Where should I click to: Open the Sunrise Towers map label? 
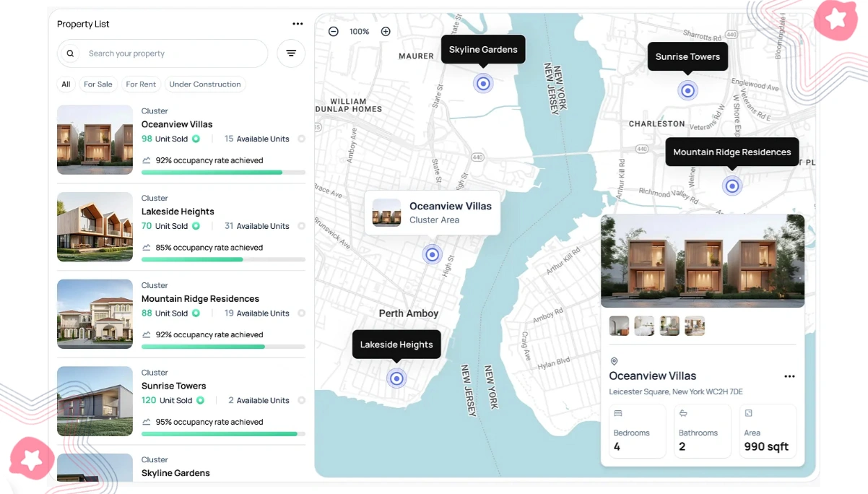pyautogui.click(x=687, y=56)
